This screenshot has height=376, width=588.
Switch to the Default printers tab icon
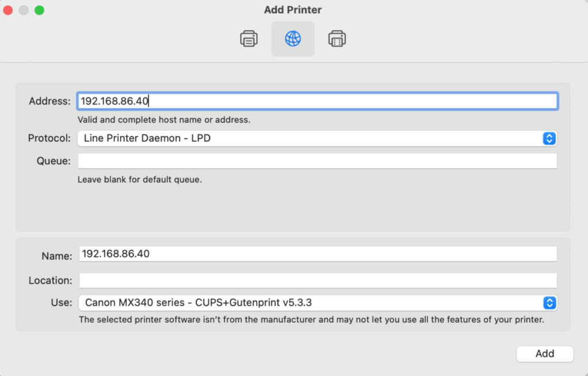249,38
